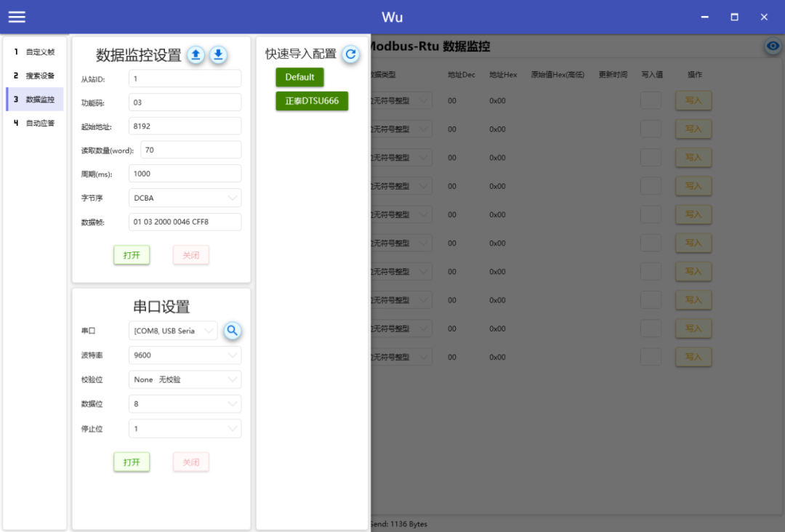Image resolution: width=785 pixels, height=532 pixels.
Task: Click the 从站ID input field
Action: pos(185,78)
